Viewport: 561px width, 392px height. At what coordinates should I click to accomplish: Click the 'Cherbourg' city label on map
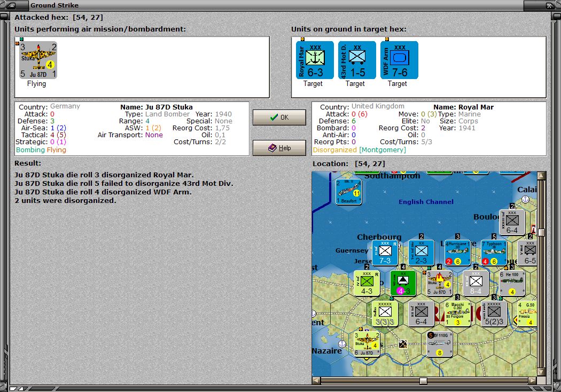point(379,237)
